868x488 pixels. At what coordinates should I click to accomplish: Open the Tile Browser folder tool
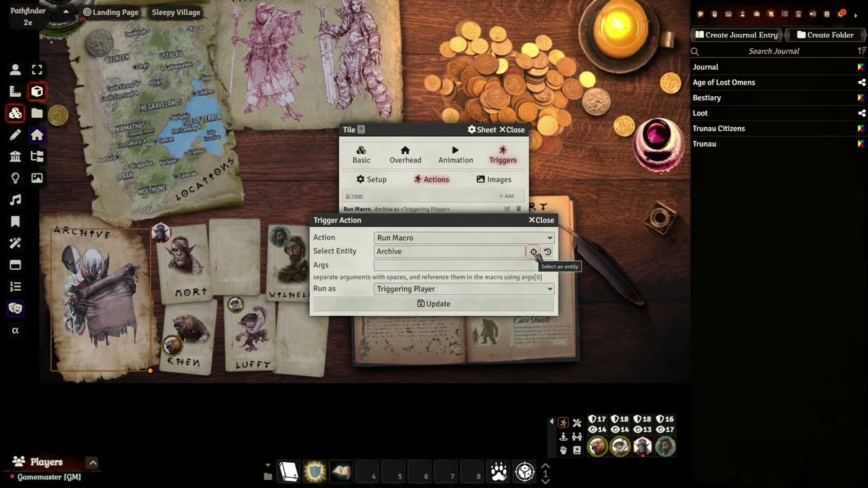click(37, 113)
